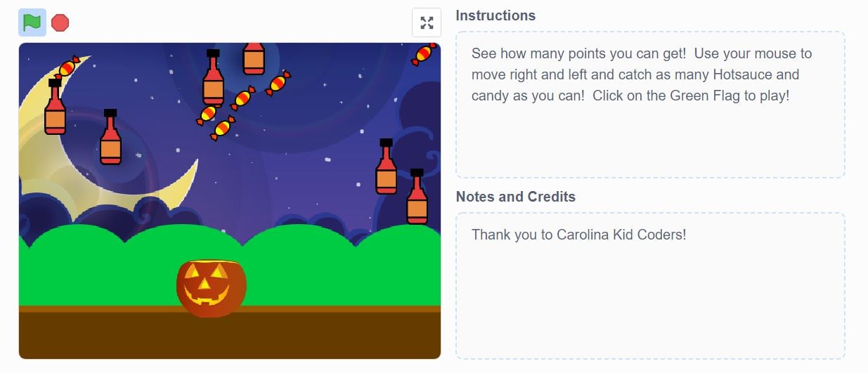
Task: Click the half-visible bottle at the stage's top edge
Action: click(254, 58)
